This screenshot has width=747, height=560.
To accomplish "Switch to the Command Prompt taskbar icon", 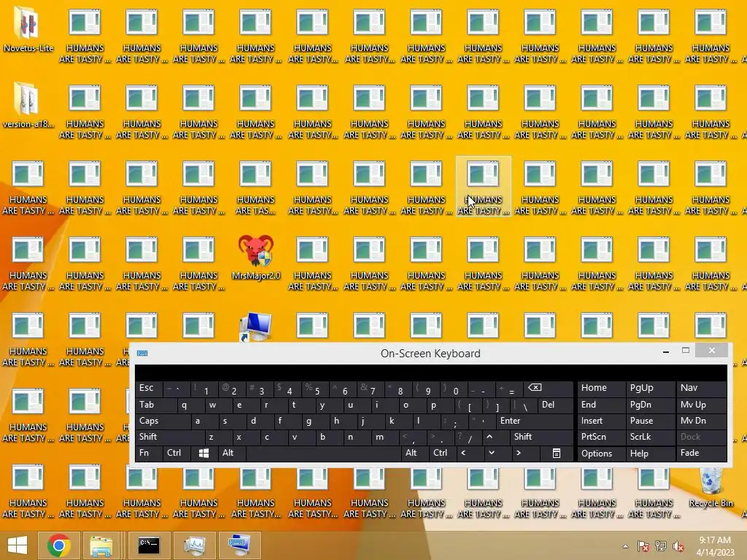I will (149, 545).
